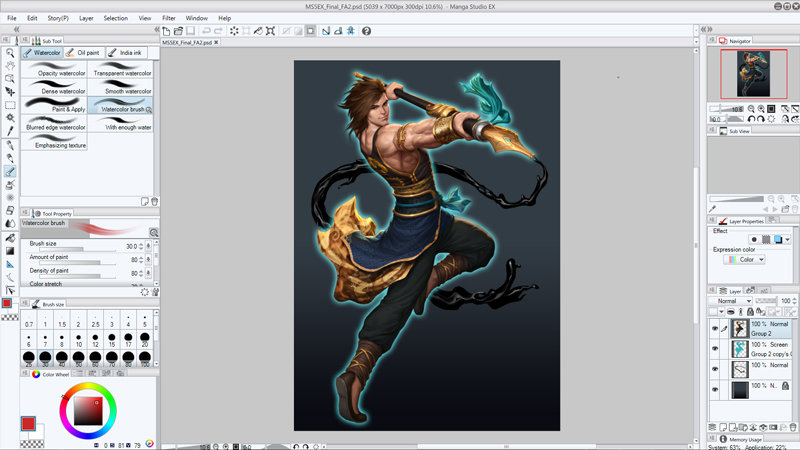Screen dimensions: 800x450
Task: Select the 100 brush size preset
Action: [x=145, y=358]
